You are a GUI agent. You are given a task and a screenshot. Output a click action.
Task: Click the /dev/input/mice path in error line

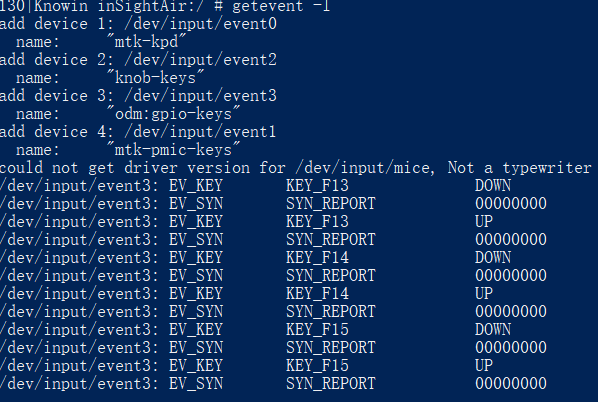pyautogui.click(x=365, y=168)
